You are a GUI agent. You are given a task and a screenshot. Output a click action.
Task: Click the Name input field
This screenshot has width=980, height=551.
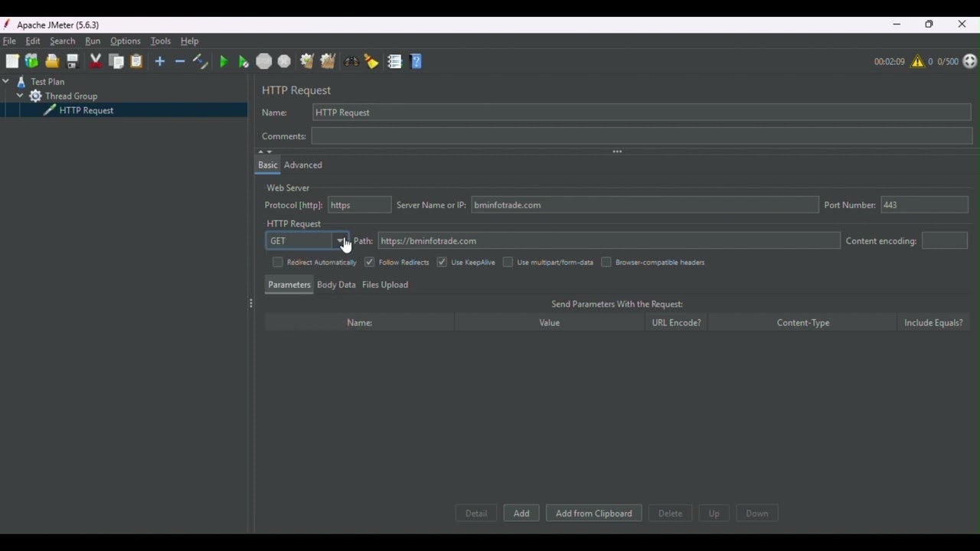click(x=642, y=112)
